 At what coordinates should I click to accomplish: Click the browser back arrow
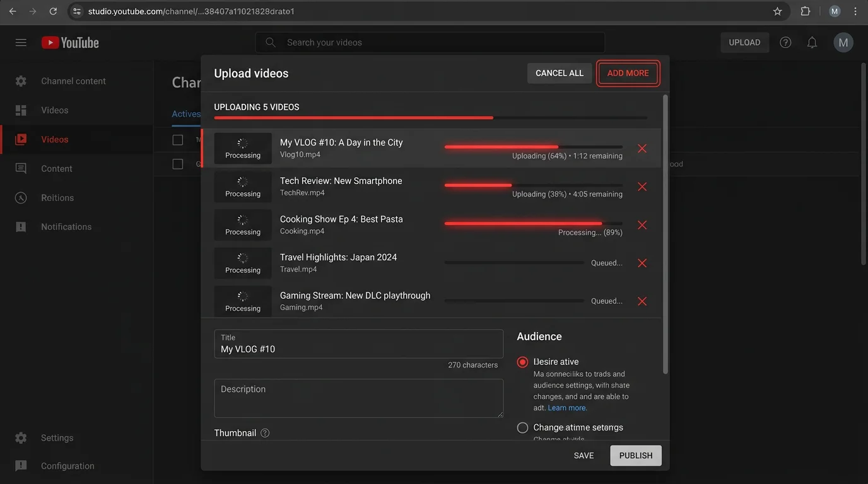coord(13,11)
